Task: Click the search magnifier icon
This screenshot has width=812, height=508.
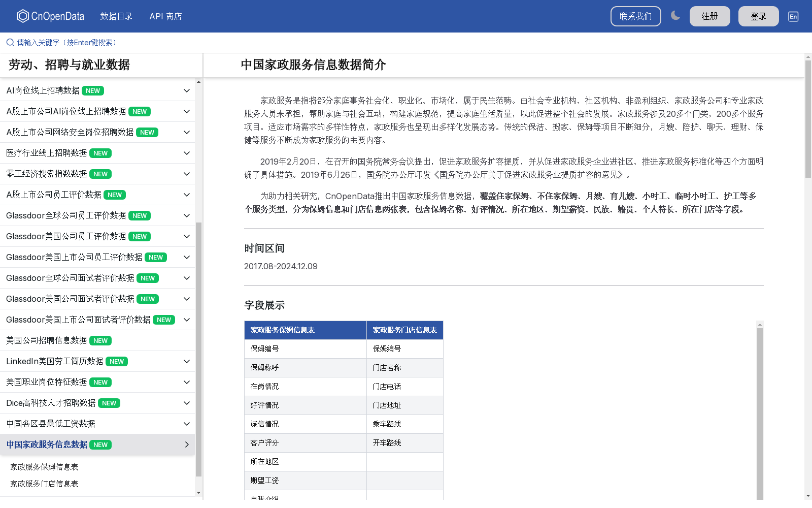Action: tap(9, 42)
